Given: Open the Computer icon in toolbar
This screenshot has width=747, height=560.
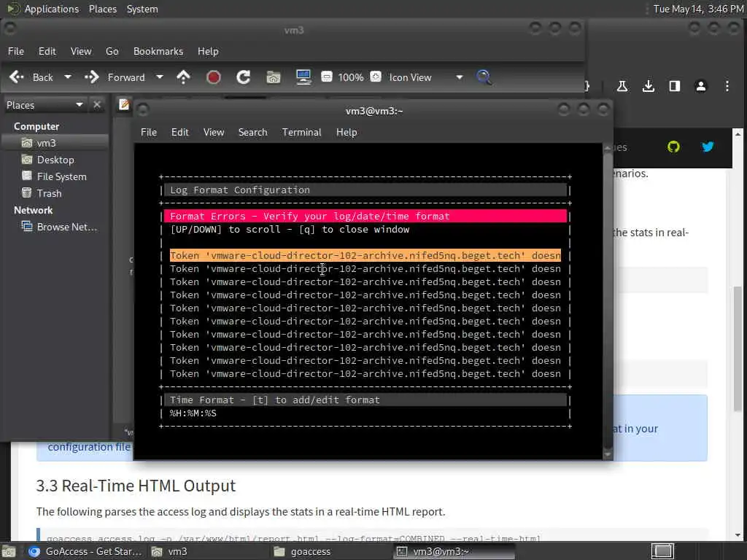Looking at the screenshot, I should tap(303, 77).
